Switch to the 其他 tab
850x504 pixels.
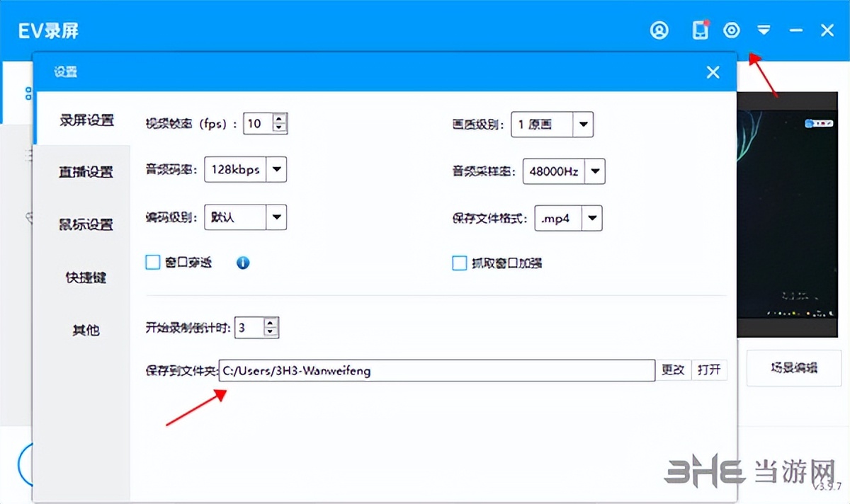click(86, 329)
